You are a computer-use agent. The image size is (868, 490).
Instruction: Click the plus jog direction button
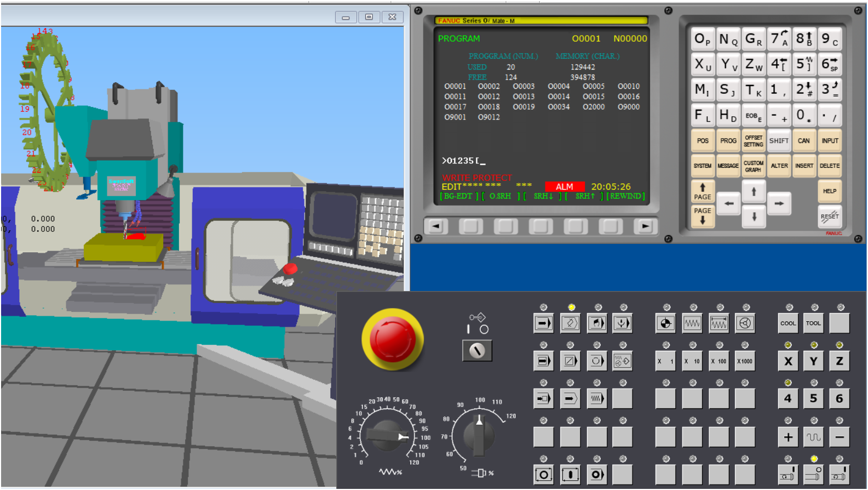point(788,437)
